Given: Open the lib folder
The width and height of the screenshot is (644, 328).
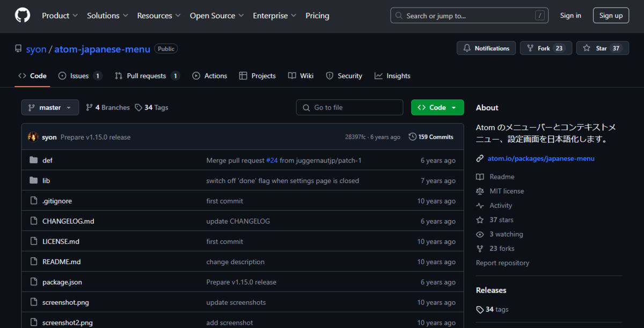Looking at the screenshot, I should point(46,180).
